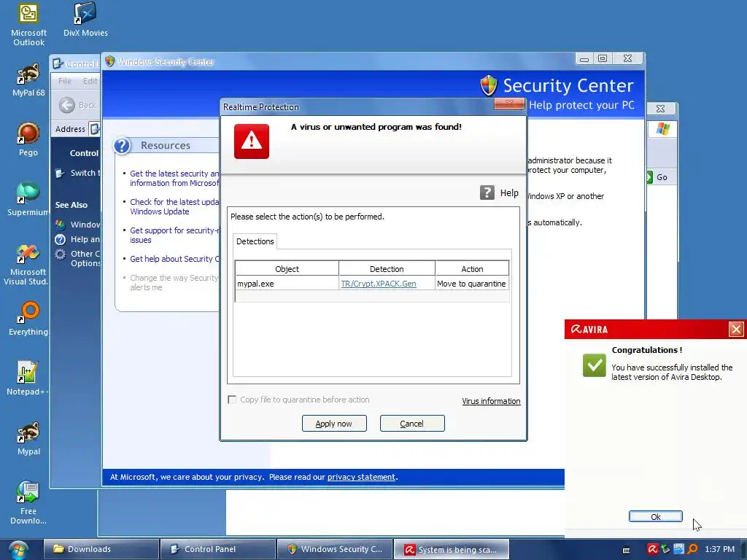
Task: Maximize the Windows Security Center window
Action: pyautogui.click(x=603, y=58)
